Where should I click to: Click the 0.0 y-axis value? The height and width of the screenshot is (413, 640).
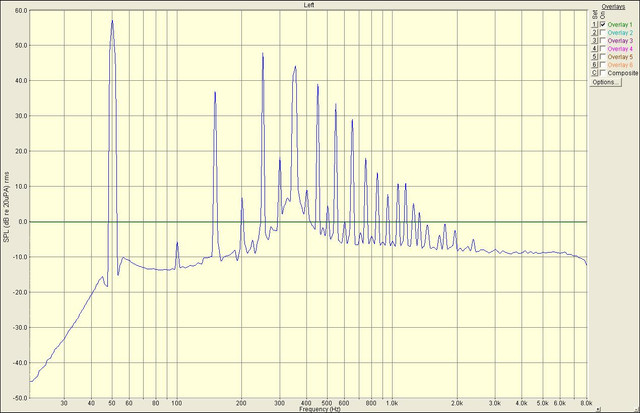pos(23,222)
